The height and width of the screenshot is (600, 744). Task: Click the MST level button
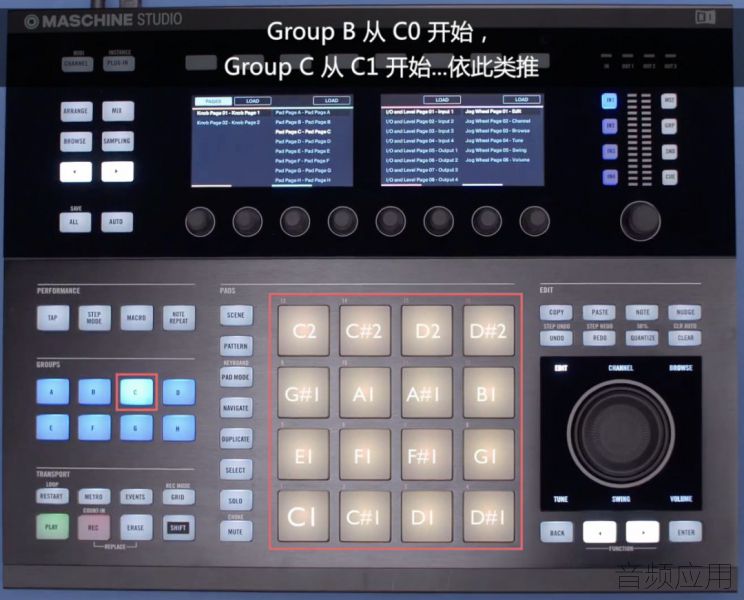669,100
